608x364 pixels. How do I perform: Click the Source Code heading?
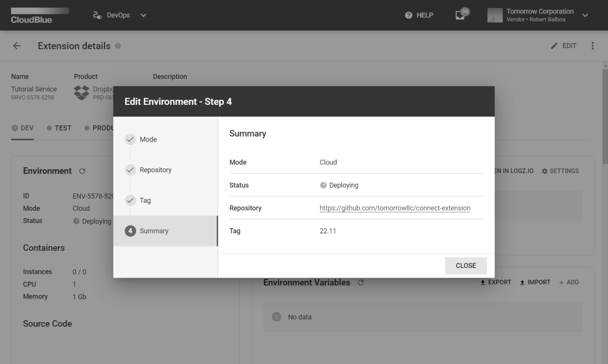point(47,324)
